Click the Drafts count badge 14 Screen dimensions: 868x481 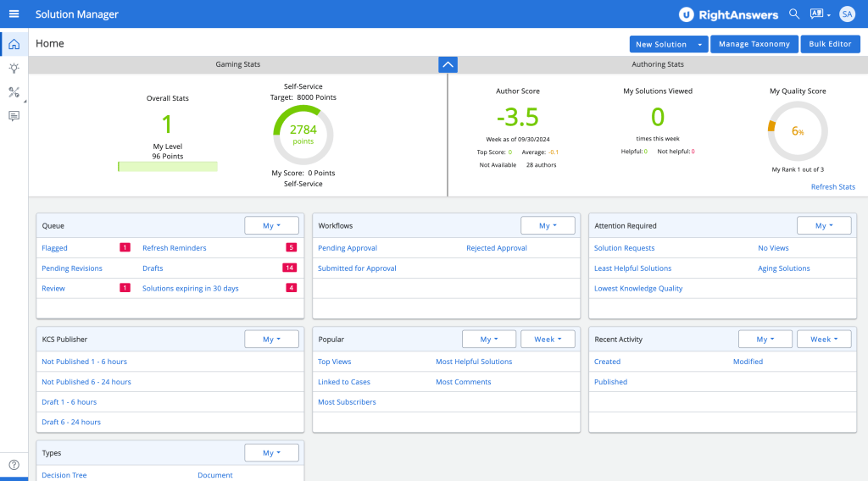pyautogui.click(x=290, y=268)
